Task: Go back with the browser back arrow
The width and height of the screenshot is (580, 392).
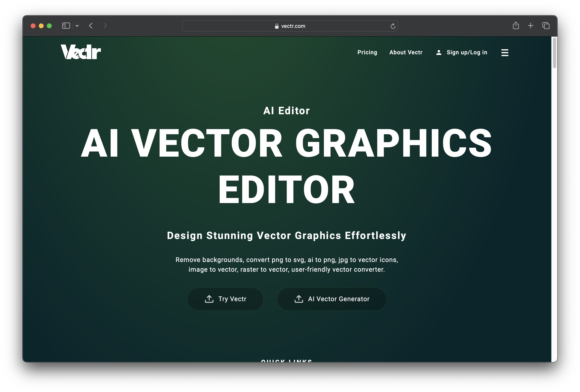Action: pyautogui.click(x=91, y=26)
